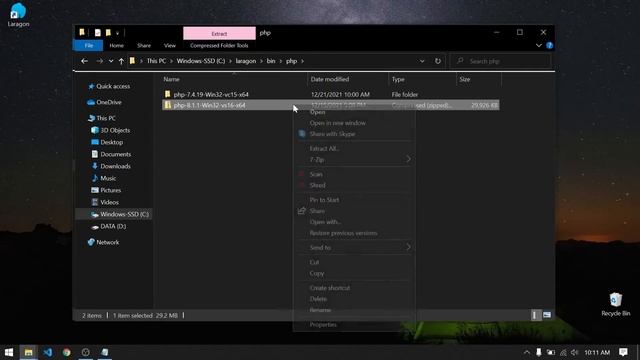Click the bin segment in address bar
The height and width of the screenshot is (360, 640).
[x=271, y=61]
